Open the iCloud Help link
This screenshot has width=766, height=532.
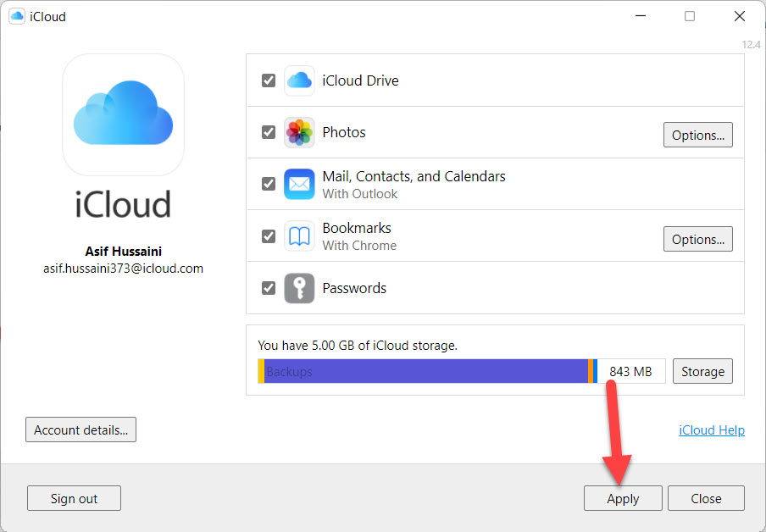pyautogui.click(x=711, y=430)
